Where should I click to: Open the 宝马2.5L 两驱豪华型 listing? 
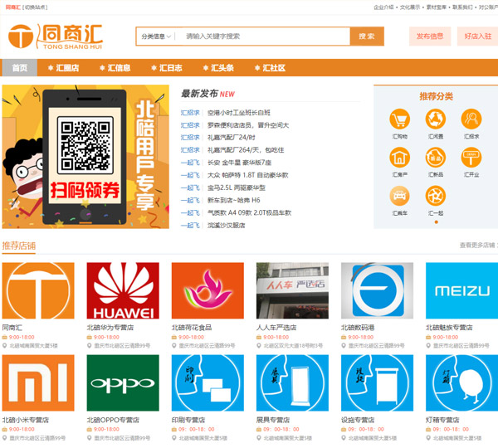coord(237,187)
